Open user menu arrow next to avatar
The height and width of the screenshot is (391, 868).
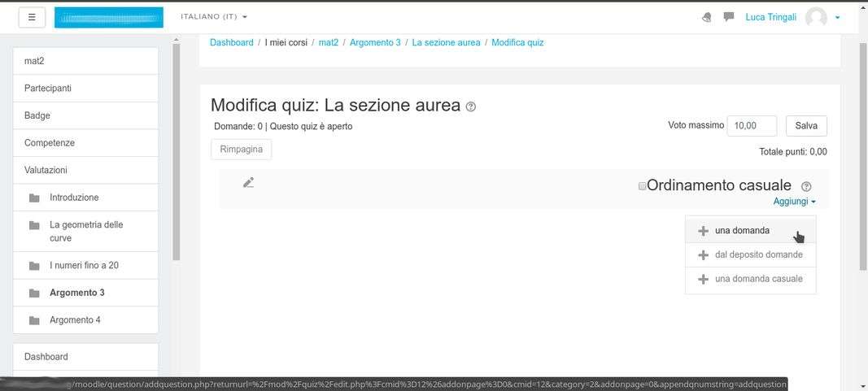[837, 18]
